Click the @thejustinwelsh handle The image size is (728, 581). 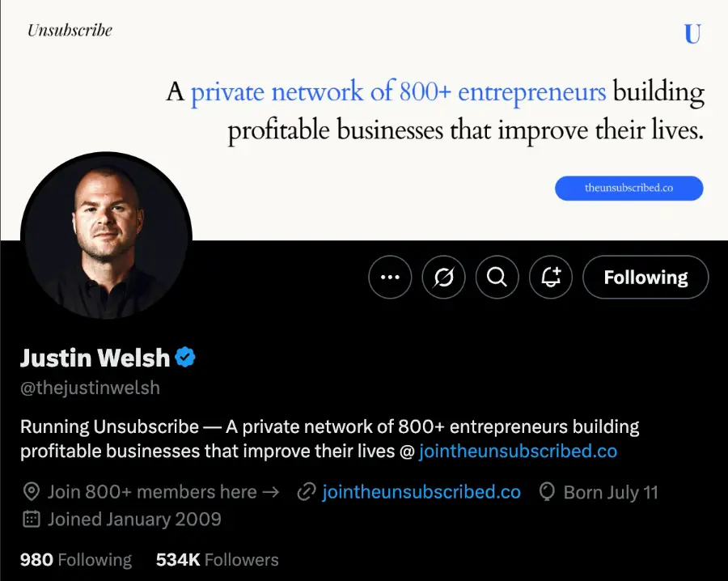pos(90,388)
